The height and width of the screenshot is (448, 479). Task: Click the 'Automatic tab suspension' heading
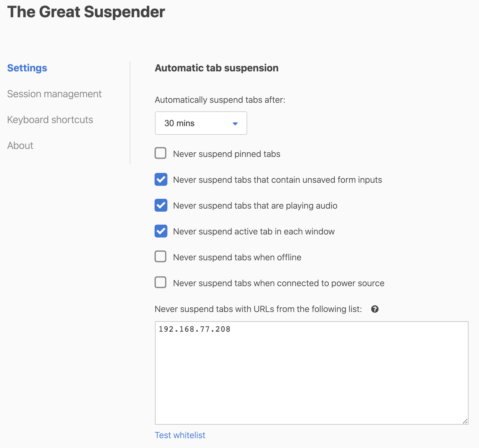[x=216, y=68]
